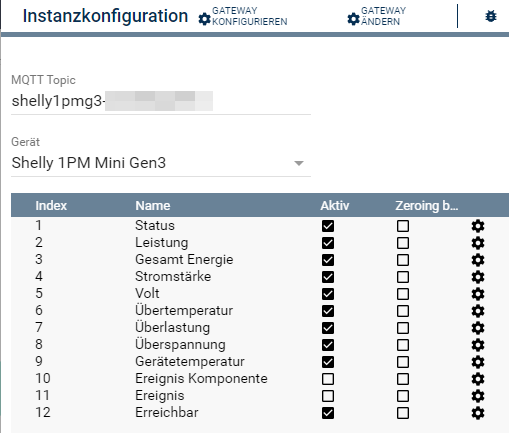Open gear settings for Gesamt Energie row
Screen dimensions: 509x433
tap(478, 260)
